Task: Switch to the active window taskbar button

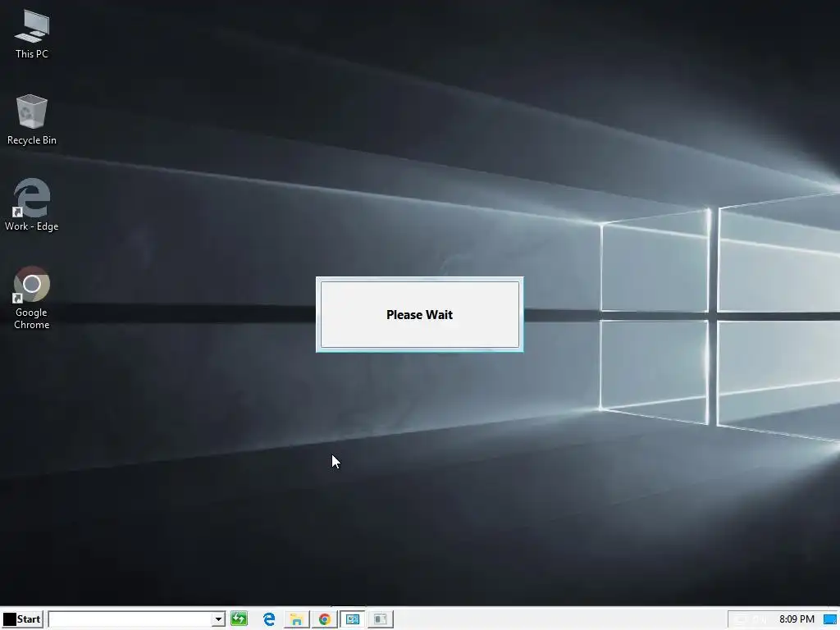Action: tap(353, 619)
